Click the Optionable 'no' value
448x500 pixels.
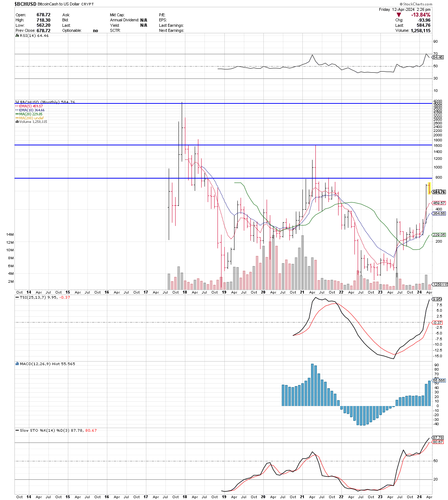[x=95, y=31]
